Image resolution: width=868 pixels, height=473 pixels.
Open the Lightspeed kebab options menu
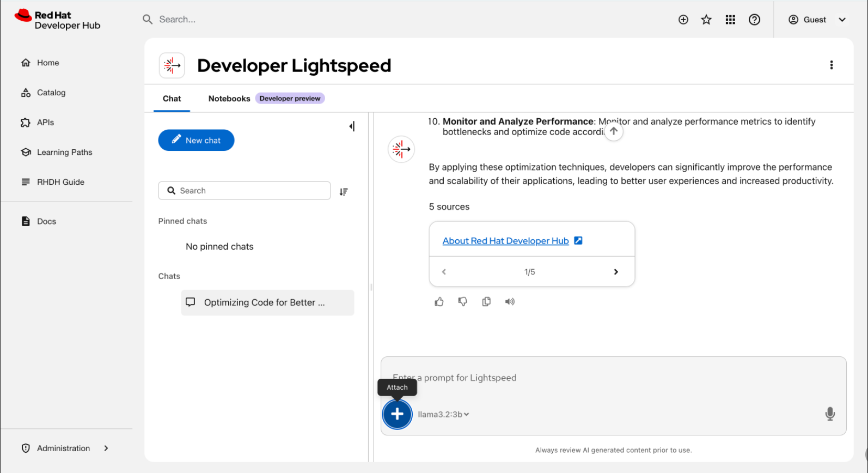point(831,65)
